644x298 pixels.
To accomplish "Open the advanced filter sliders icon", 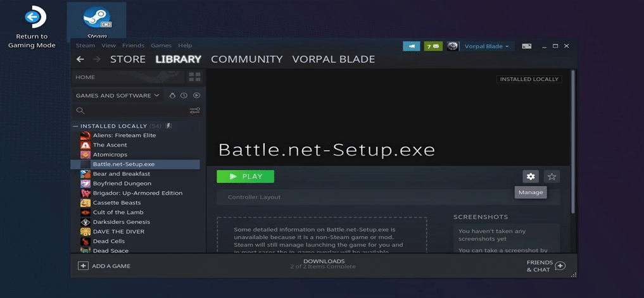I will click(194, 111).
